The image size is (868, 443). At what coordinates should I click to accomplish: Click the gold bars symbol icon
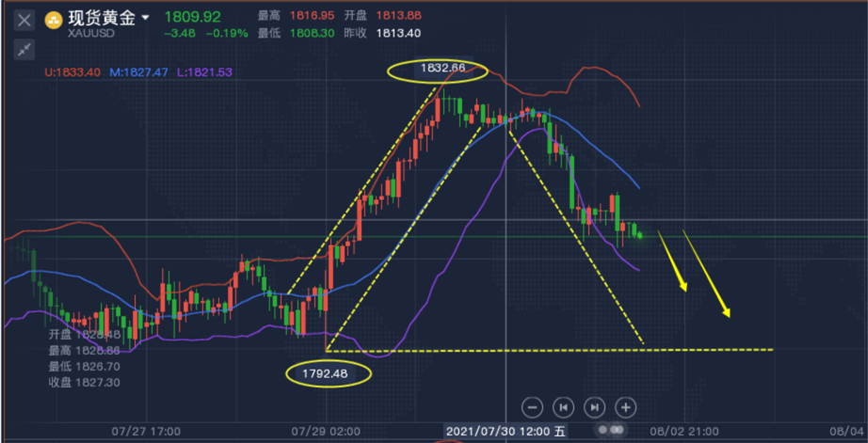pyautogui.click(x=55, y=19)
